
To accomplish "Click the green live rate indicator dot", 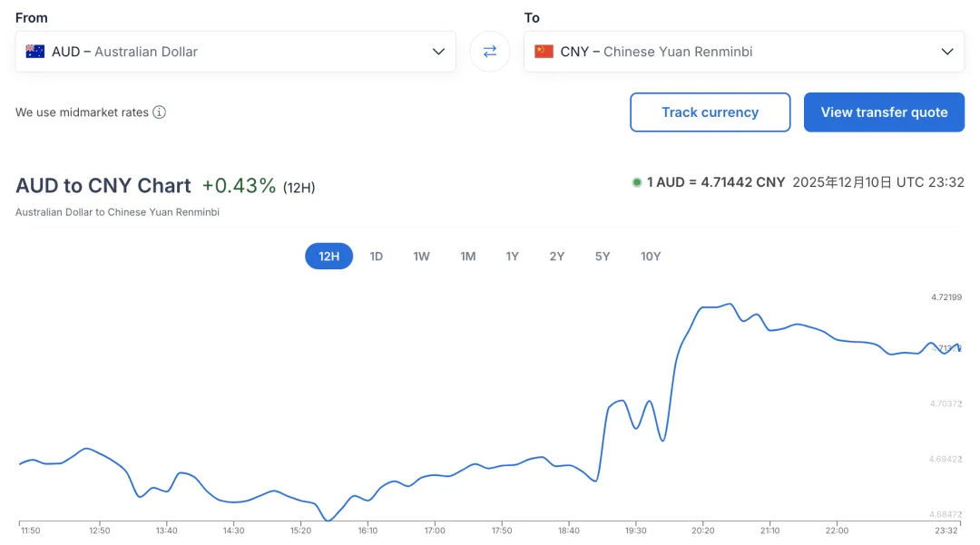I will click(637, 182).
